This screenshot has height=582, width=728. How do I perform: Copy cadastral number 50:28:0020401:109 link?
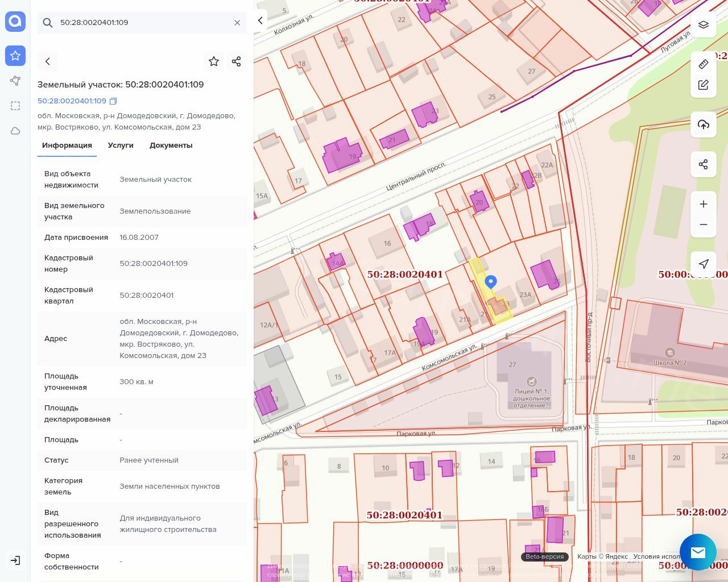tap(113, 101)
